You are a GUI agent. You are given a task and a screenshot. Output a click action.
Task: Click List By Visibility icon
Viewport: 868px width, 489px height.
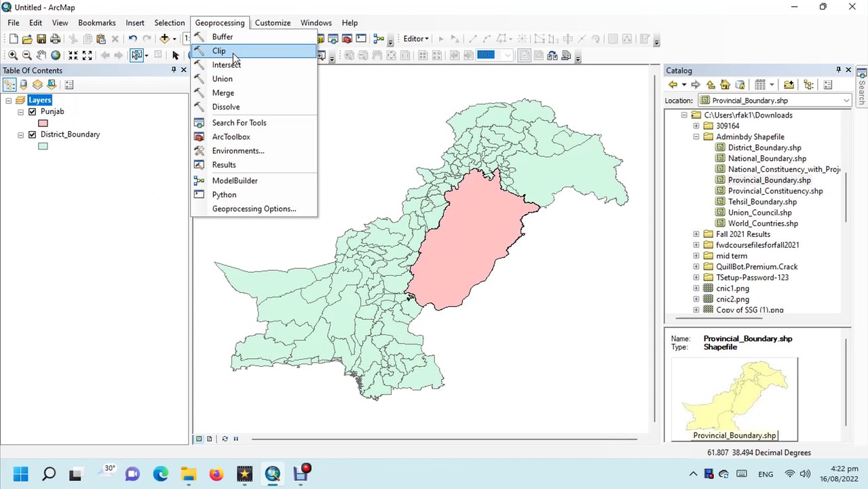point(38,85)
